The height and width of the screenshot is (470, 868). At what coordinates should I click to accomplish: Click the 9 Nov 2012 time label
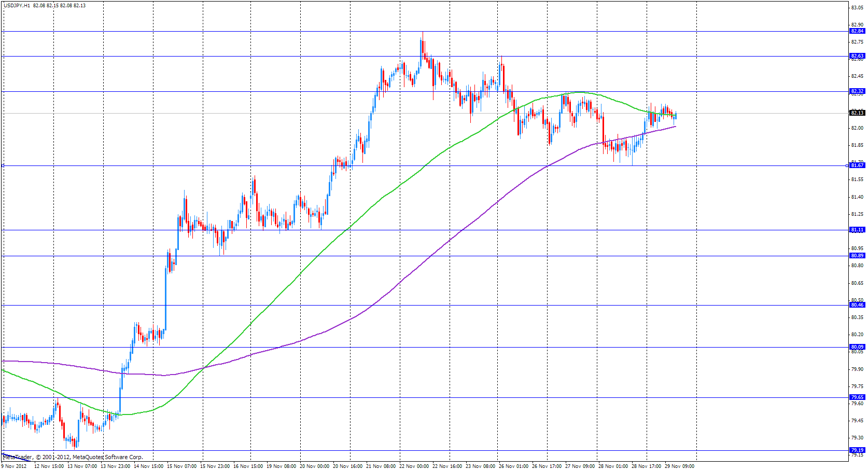[14, 466]
